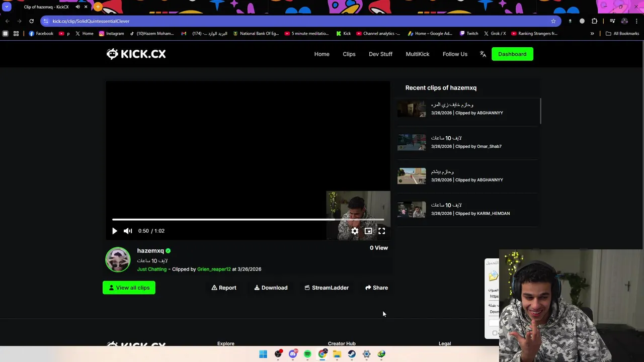Open the clip titled وحازم خايف زي المره
This screenshot has width=644, height=362.
click(452, 105)
